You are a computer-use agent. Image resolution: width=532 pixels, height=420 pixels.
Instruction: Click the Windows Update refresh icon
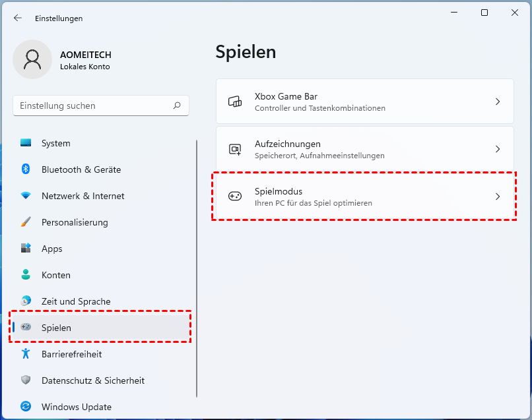point(26,407)
